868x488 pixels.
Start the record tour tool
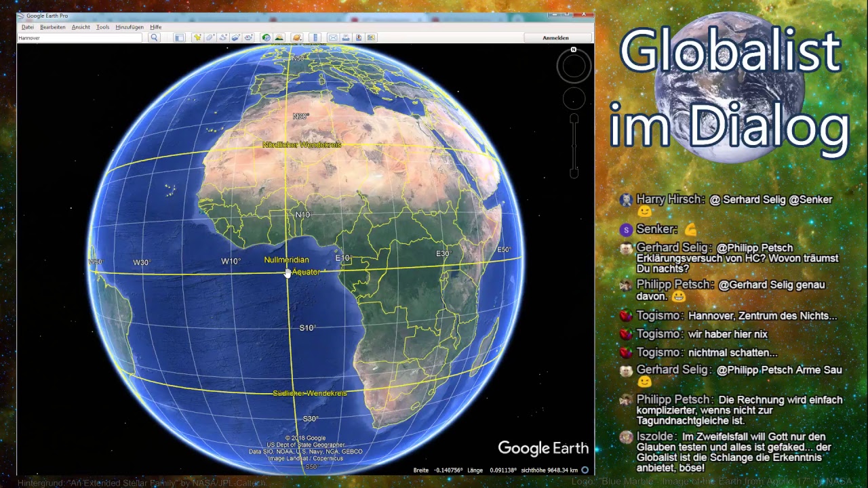(x=249, y=37)
